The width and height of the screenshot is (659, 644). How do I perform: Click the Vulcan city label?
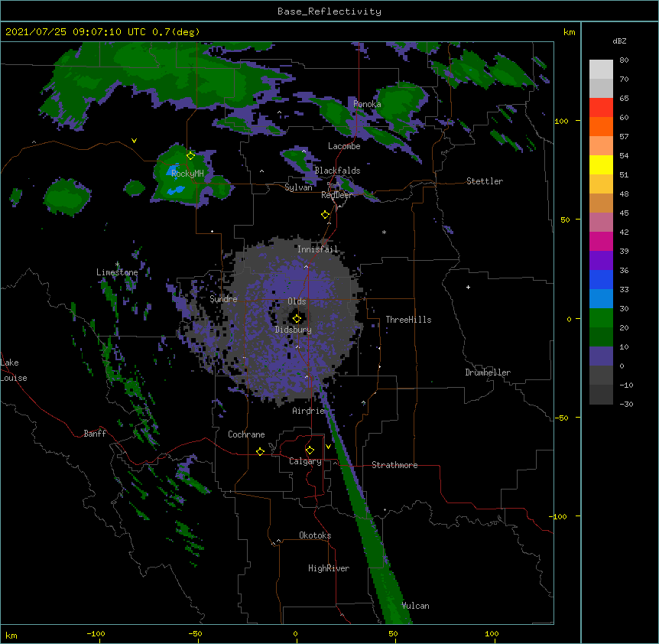(415, 606)
